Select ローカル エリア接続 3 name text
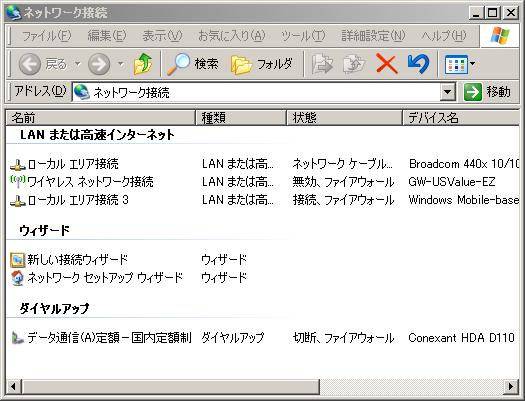Image resolution: width=525 pixels, height=401 pixels. (x=78, y=200)
